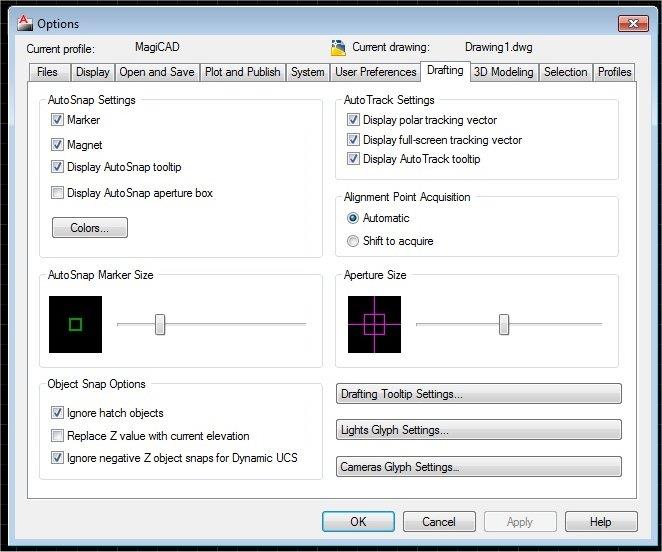Viewport: 662px width, 552px height.
Task: Click the AutoCAD icon in the Options title bar
Action: (25, 23)
